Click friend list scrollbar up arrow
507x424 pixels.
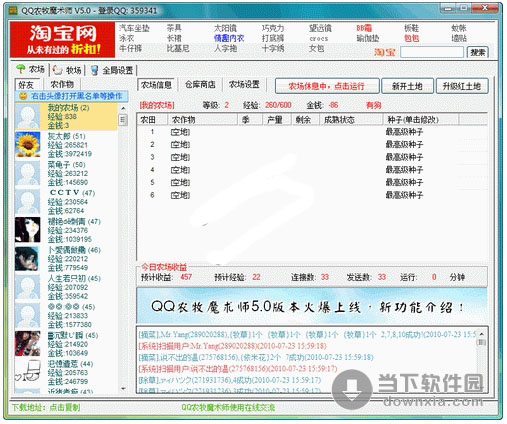pos(123,108)
